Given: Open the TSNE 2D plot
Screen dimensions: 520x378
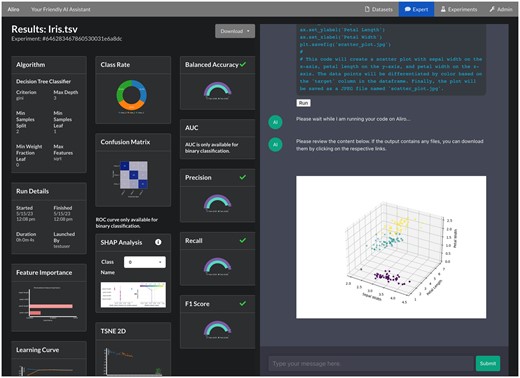Looking at the screenshot, I should click(133, 361).
